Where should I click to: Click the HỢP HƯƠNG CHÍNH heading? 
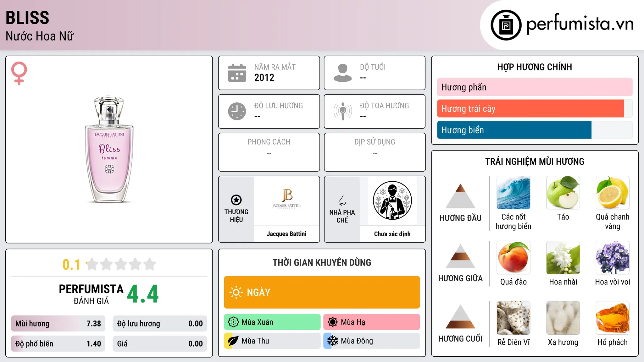pos(535,67)
